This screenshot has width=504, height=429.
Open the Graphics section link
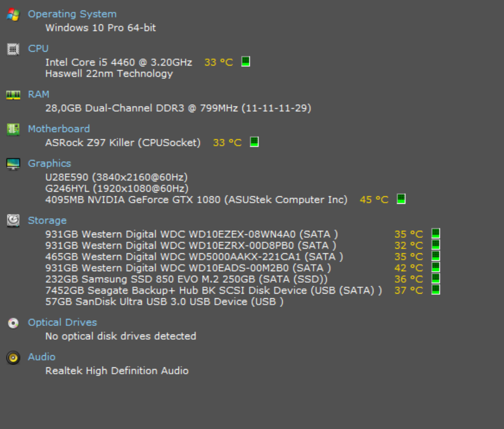pos(50,164)
